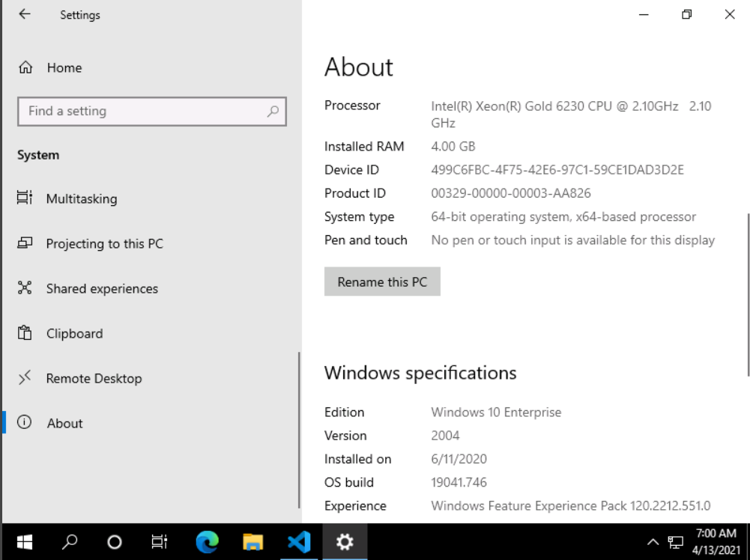
Task: Select the About menu item
Action: pyautogui.click(x=64, y=423)
